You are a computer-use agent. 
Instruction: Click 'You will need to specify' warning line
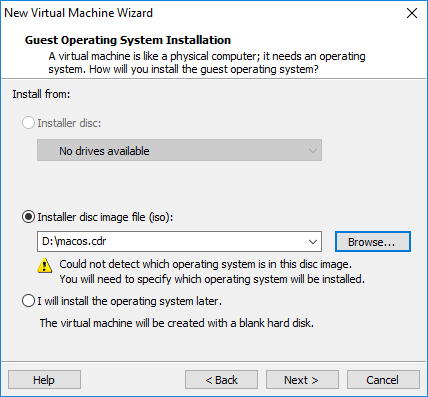click(x=212, y=279)
